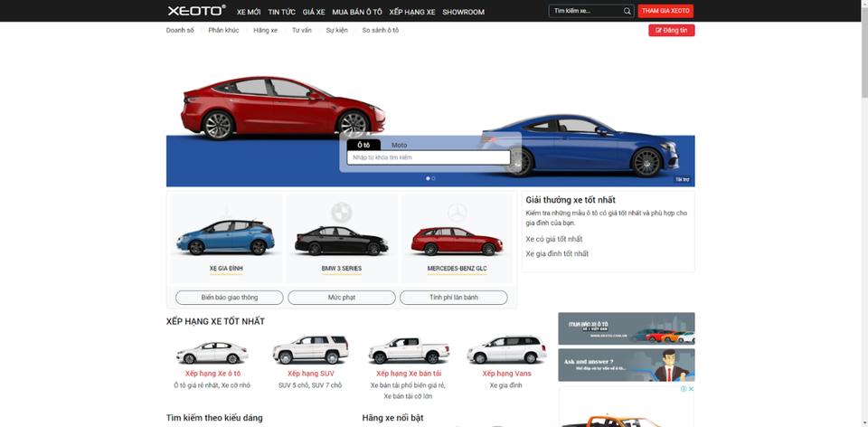Click the Biển báo giao thông button
Screen dimensions: 868x427
[230, 298]
